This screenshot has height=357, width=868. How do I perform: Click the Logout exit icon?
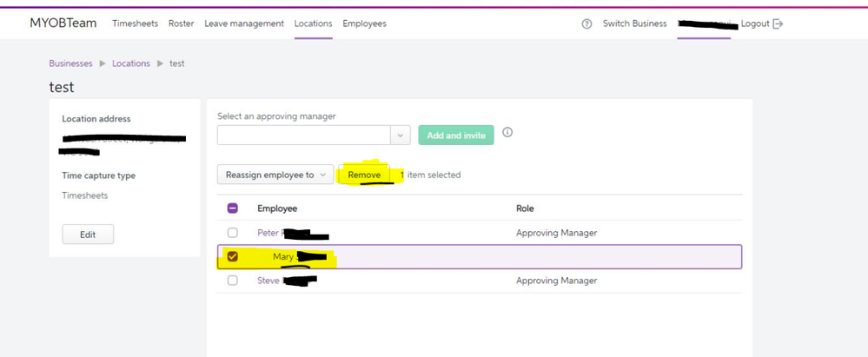click(778, 23)
